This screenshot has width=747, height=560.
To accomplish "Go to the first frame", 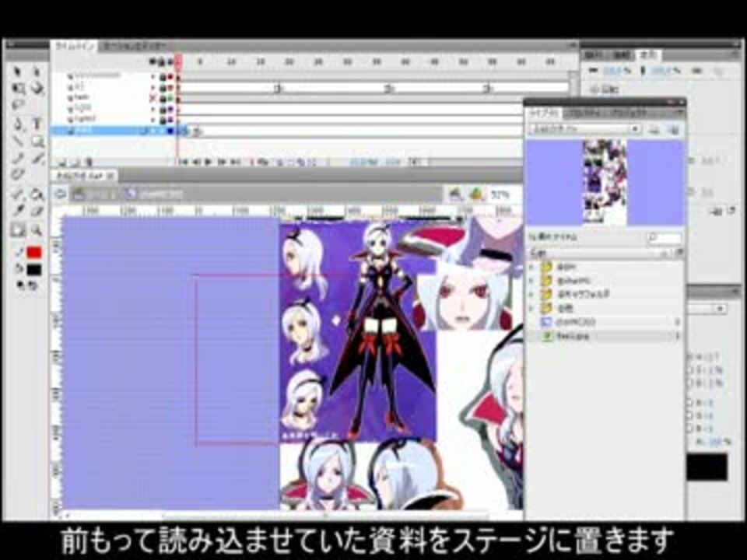I will (183, 163).
